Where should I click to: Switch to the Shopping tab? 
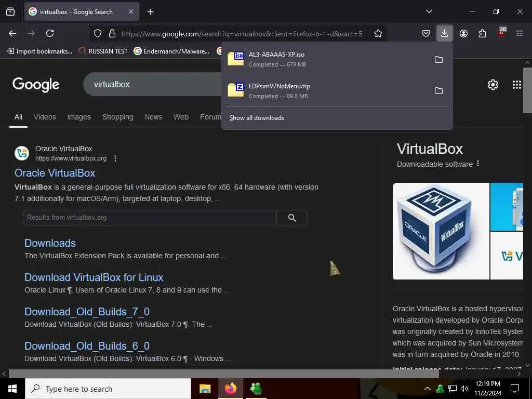pyautogui.click(x=118, y=117)
